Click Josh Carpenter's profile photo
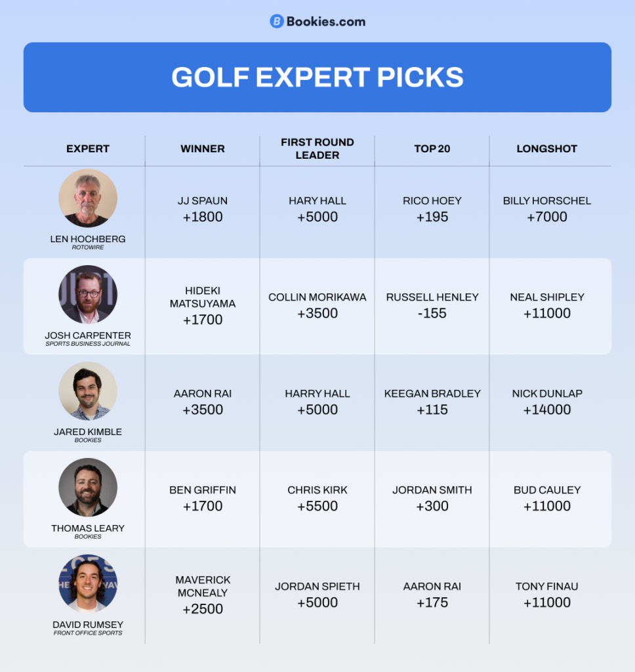This screenshot has height=672, width=635. click(88, 295)
